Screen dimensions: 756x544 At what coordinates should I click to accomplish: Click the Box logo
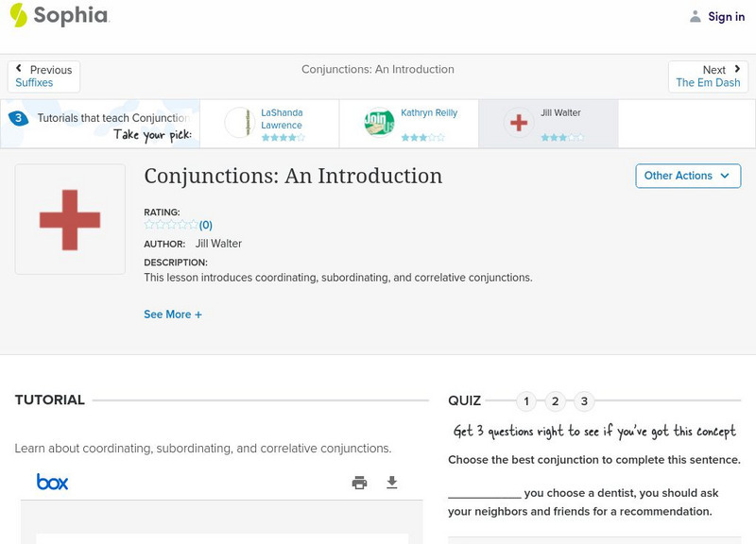[53, 483]
